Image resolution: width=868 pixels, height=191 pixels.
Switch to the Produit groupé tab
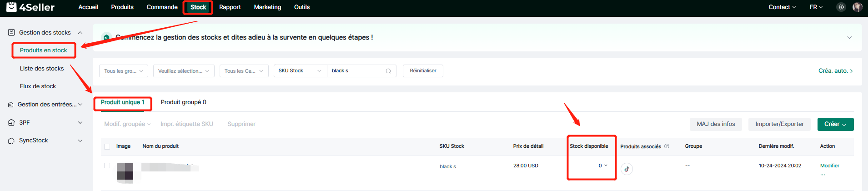coord(183,102)
